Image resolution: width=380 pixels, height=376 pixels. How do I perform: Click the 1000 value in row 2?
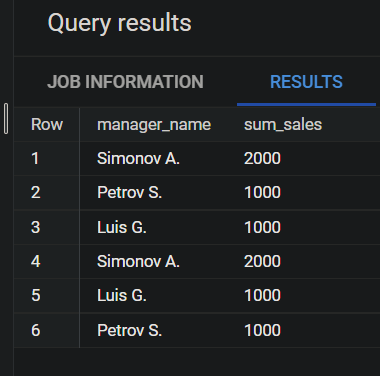(262, 192)
